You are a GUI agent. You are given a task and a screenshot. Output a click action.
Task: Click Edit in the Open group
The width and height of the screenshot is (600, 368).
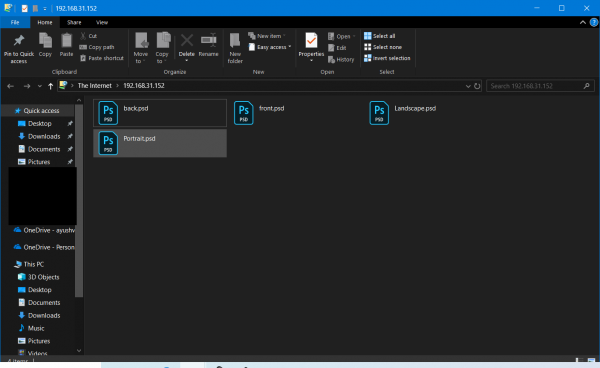(x=337, y=48)
